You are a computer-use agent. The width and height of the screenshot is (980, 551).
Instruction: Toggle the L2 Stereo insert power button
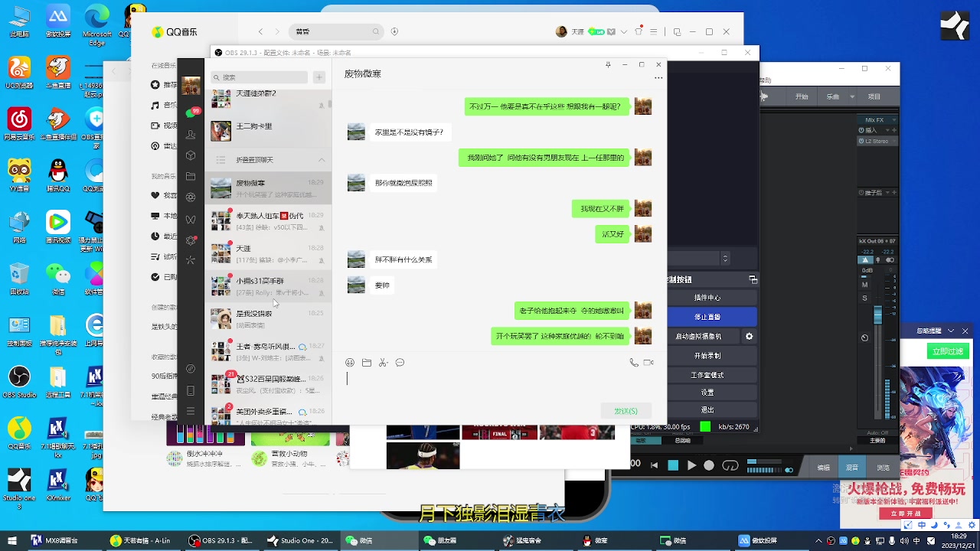[x=862, y=142]
